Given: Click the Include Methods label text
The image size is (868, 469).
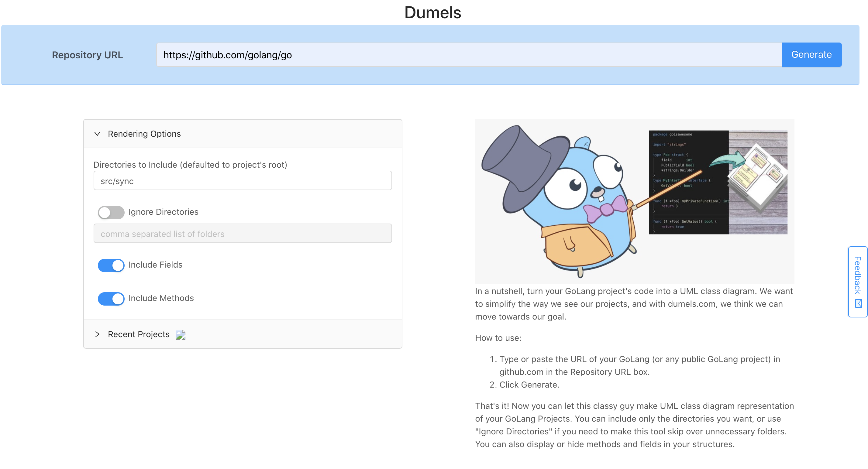Looking at the screenshot, I should pos(161,298).
